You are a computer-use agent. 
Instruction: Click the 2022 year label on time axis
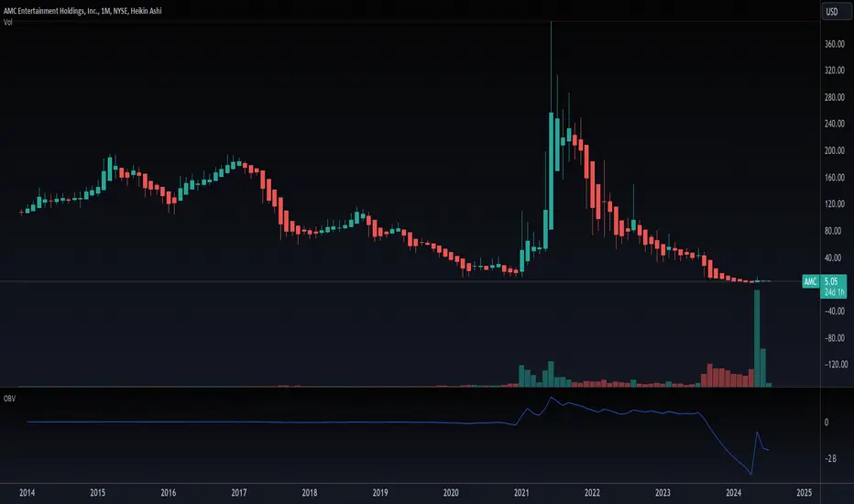(x=592, y=493)
